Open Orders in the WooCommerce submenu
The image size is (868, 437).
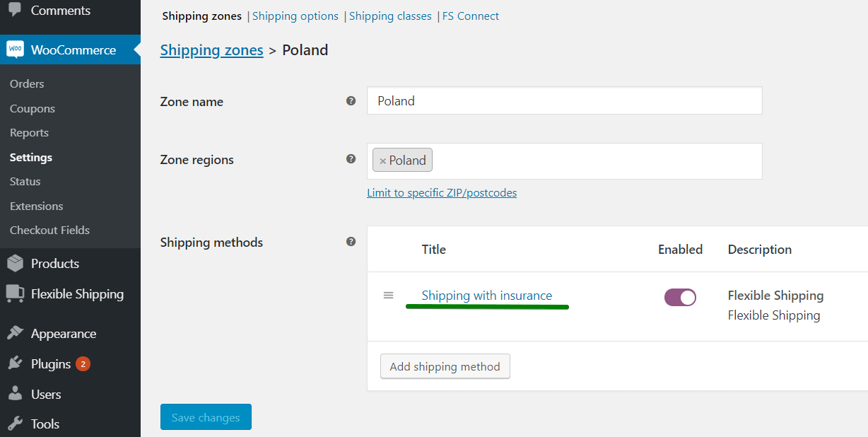pyautogui.click(x=27, y=83)
